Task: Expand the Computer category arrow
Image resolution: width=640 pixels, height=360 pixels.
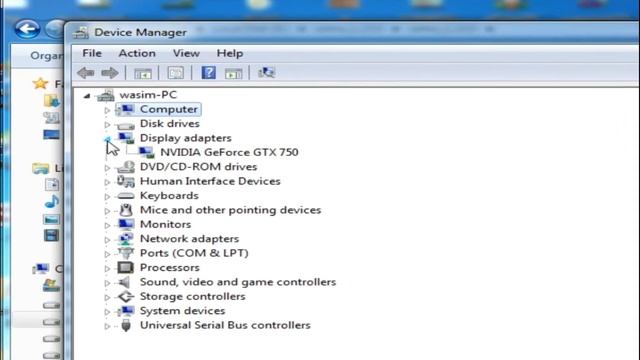Action: pyautogui.click(x=107, y=110)
